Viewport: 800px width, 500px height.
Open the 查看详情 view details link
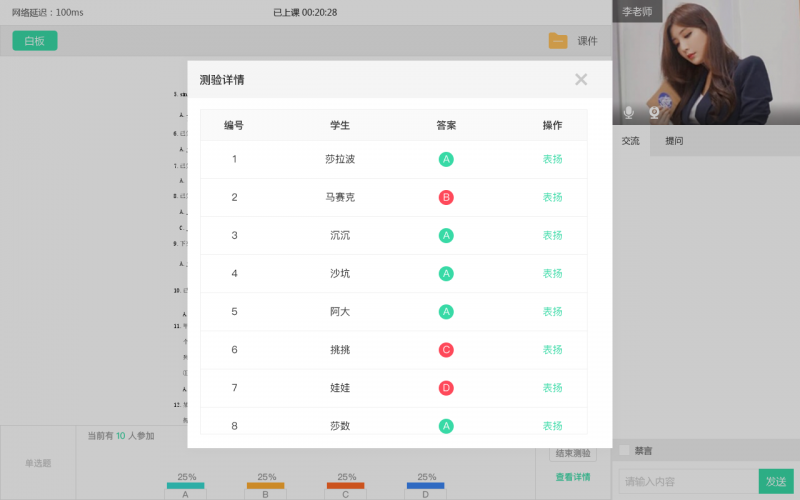point(573,477)
